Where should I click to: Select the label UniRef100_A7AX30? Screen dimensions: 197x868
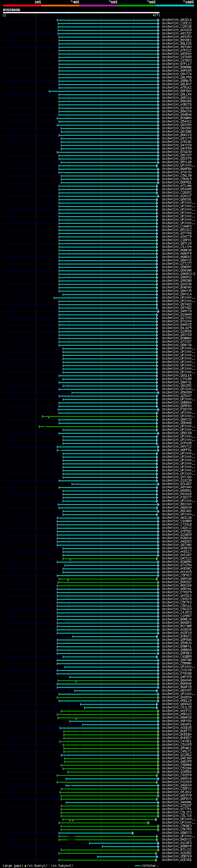(176, 172)
